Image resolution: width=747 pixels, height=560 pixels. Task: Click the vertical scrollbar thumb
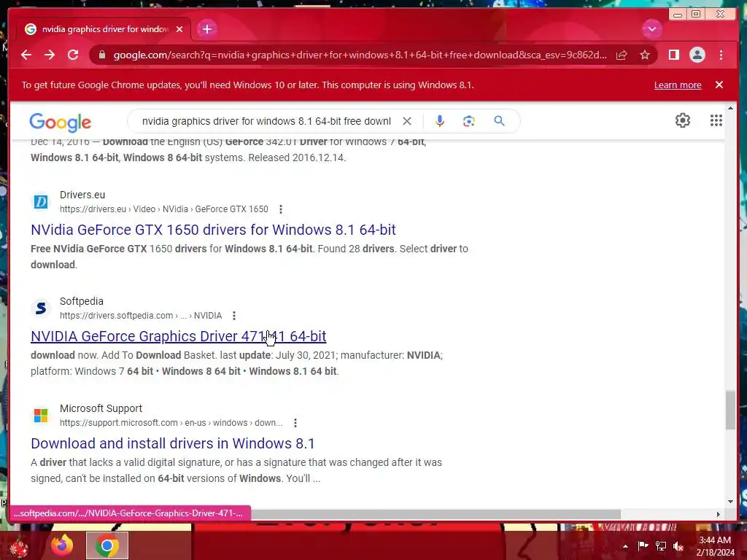pos(730,410)
